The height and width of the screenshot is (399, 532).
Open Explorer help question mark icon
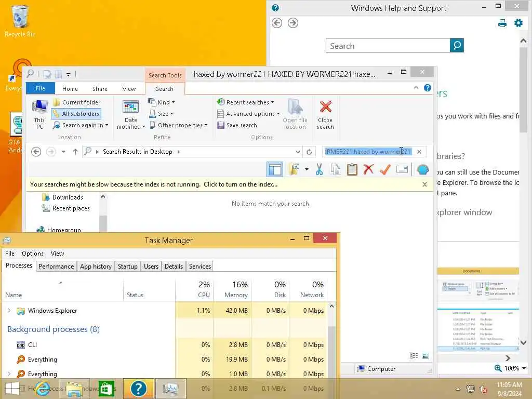click(428, 88)
